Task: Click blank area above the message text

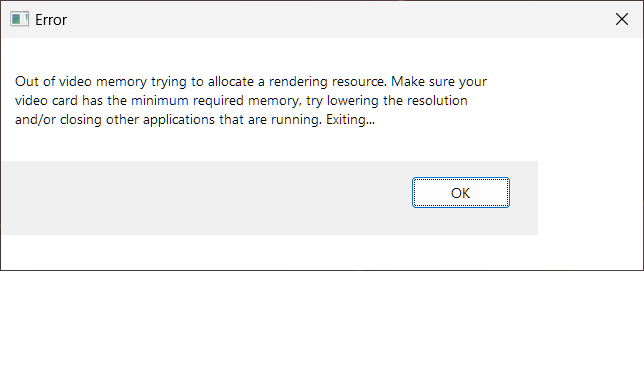Action: [288, 55]
